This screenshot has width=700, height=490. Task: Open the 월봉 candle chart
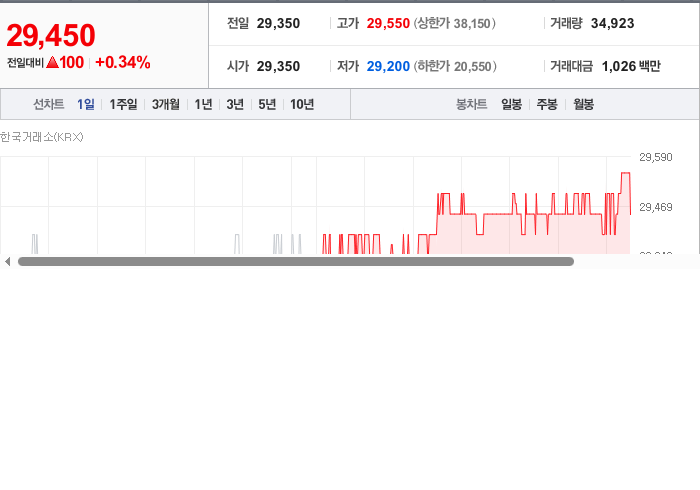[583, 104]
